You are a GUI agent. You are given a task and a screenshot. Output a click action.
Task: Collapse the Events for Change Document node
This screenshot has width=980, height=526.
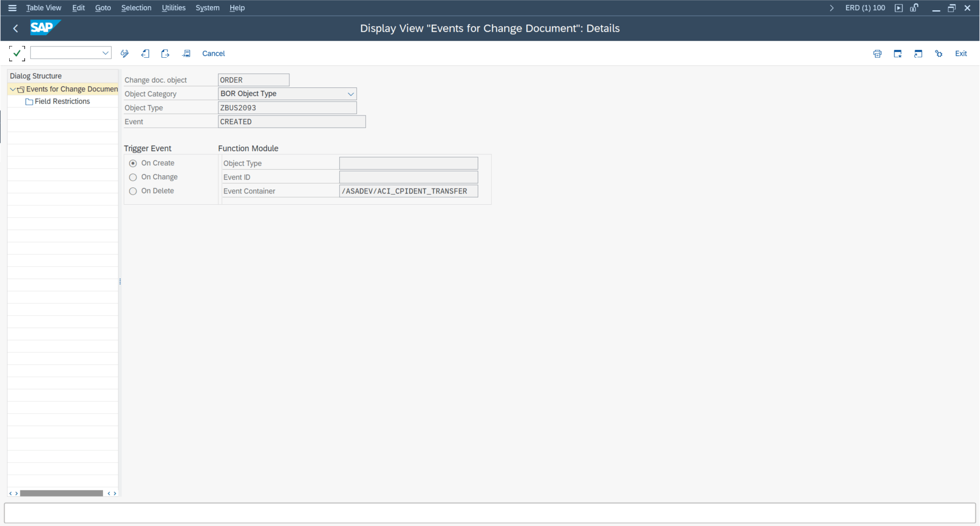13,89
